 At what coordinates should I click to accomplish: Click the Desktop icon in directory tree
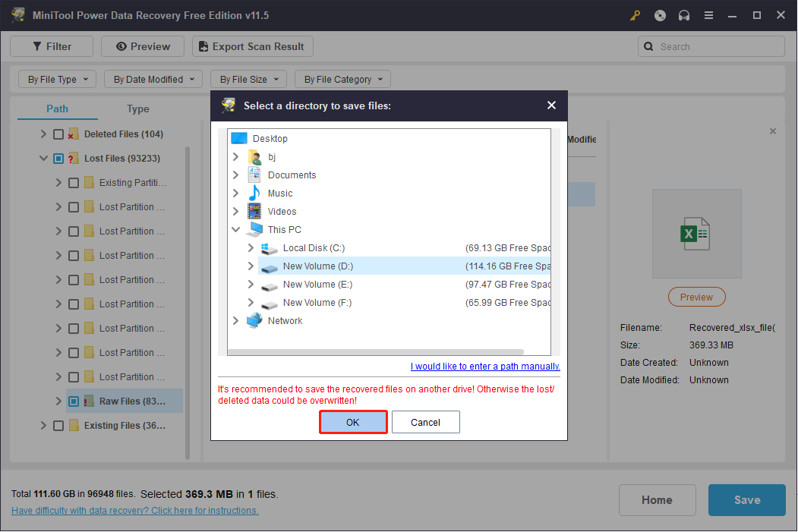[x=238, y=138]
